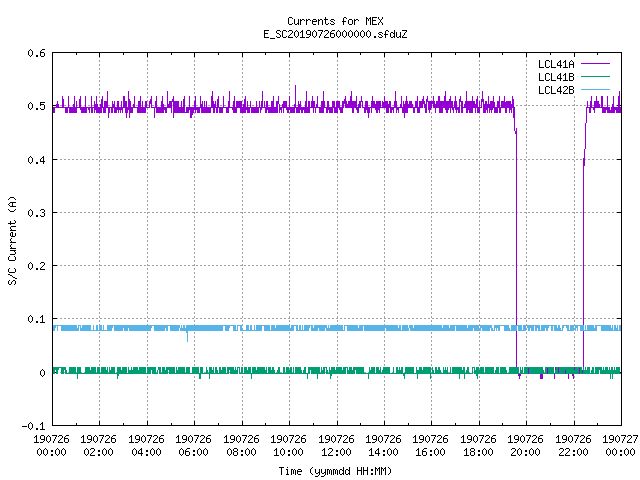Viewport: 640px width, 480px height.
Task: Click the y-axis tick label -0.1
Action: [33, 426]
